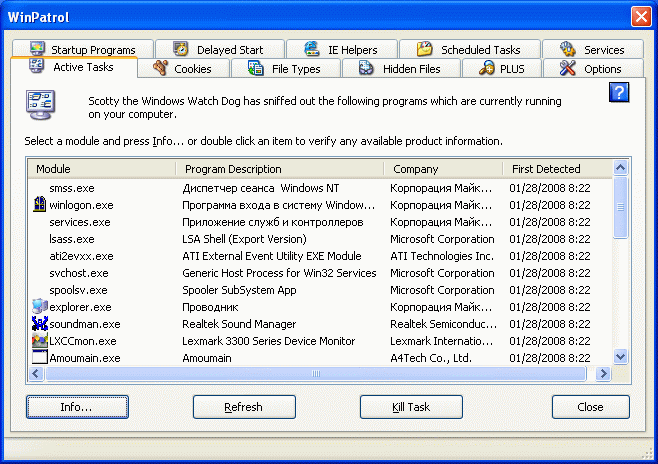Select the lsass.exe row

tap(320, 239)
